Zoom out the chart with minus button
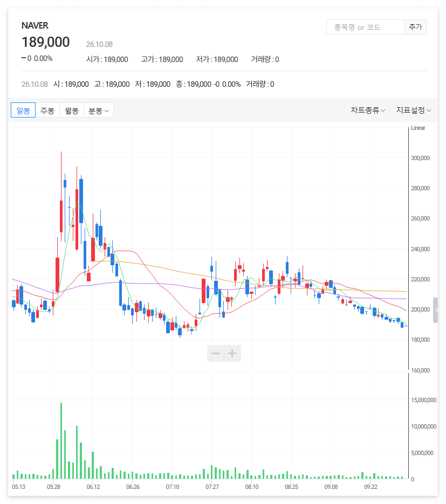Screen dimensions: 446x504 (x=215, y=354)
